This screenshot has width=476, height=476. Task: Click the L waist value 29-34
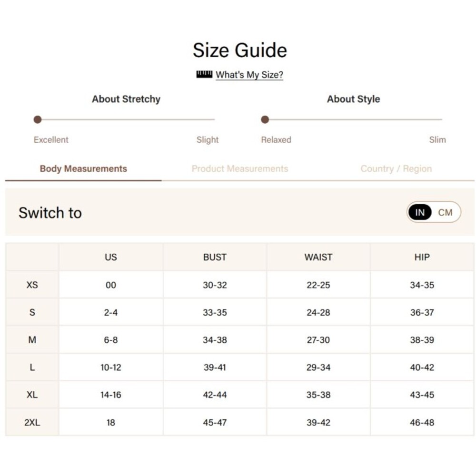tap(318, 367)
